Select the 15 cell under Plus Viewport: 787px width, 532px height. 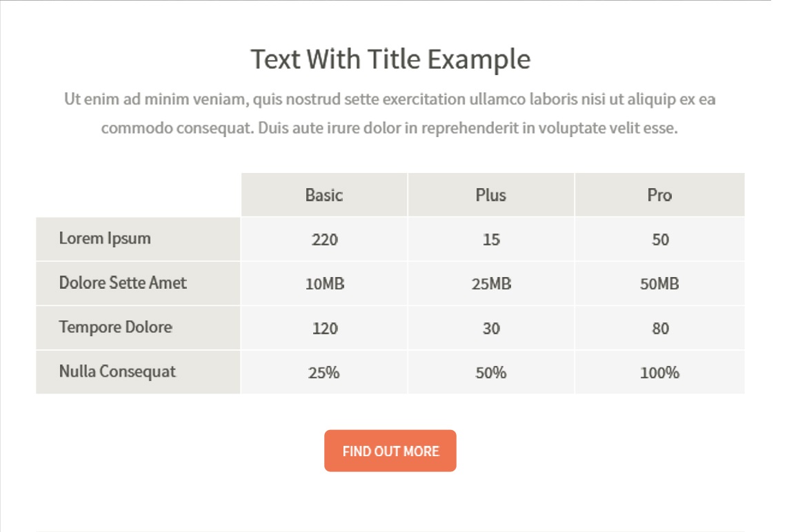[491, 240]
